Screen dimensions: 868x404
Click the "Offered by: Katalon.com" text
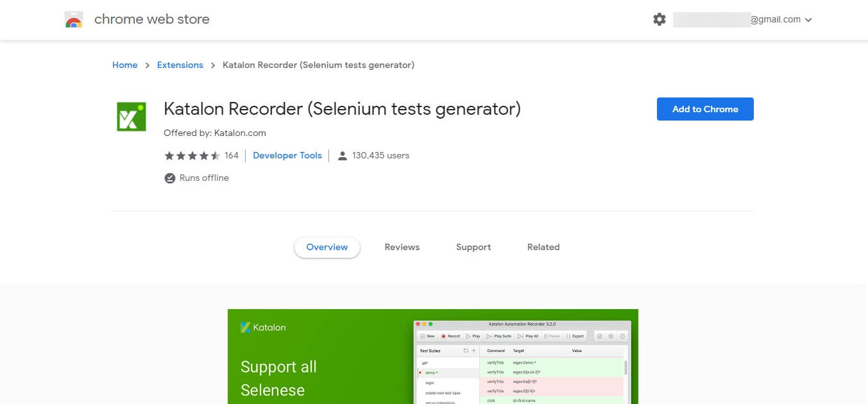coord(215,133)
